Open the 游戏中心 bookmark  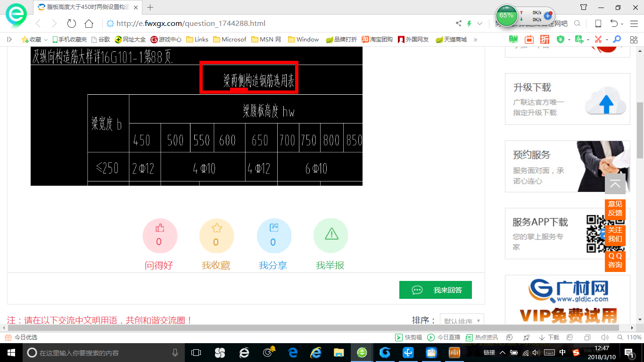point(166,40)
